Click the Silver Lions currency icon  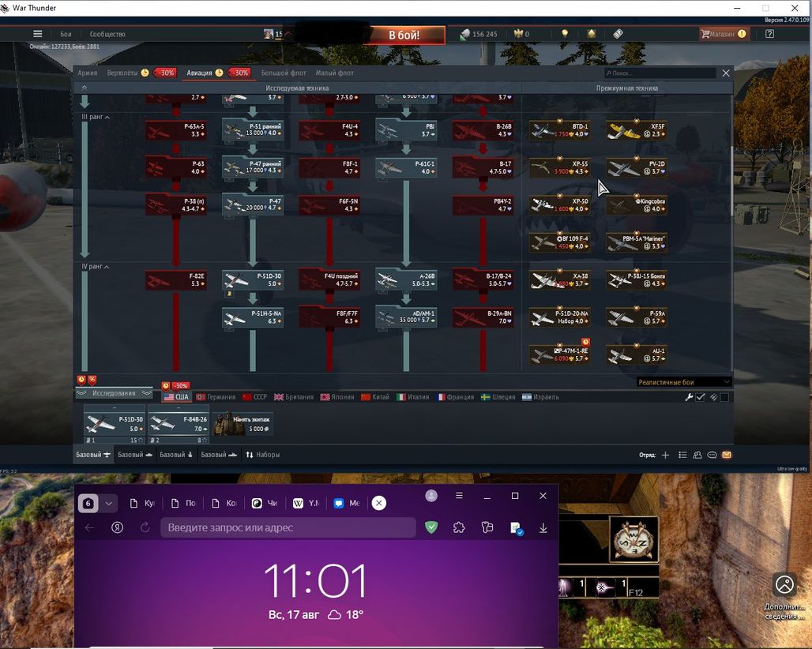click(x=464, y=34)
